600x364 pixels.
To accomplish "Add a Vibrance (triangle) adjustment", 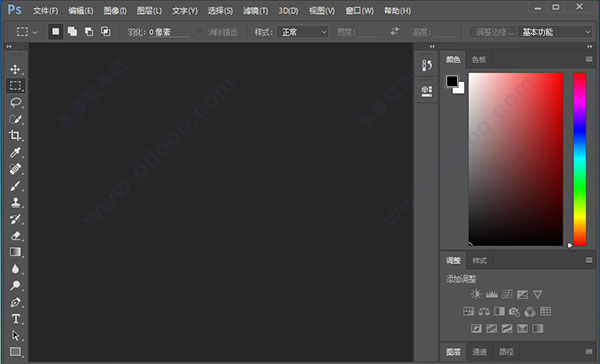I will (x=538, y=294).
